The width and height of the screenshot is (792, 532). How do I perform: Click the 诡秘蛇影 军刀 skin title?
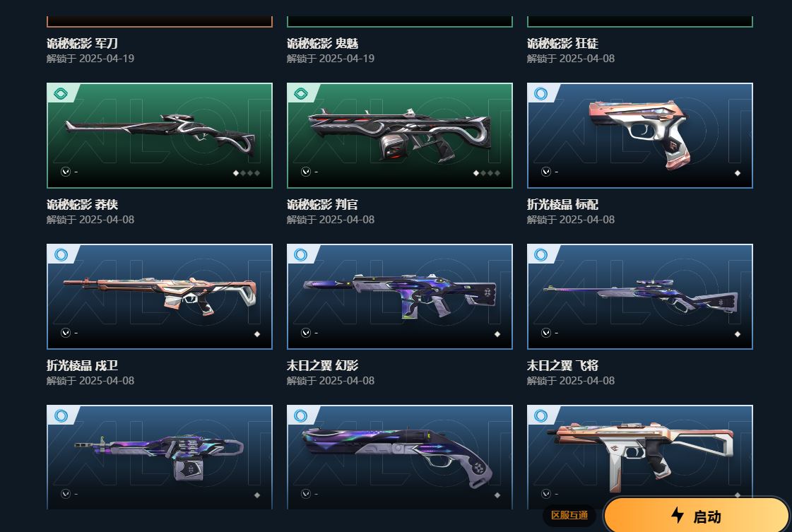pyautogui.click(x=83, y=43)
